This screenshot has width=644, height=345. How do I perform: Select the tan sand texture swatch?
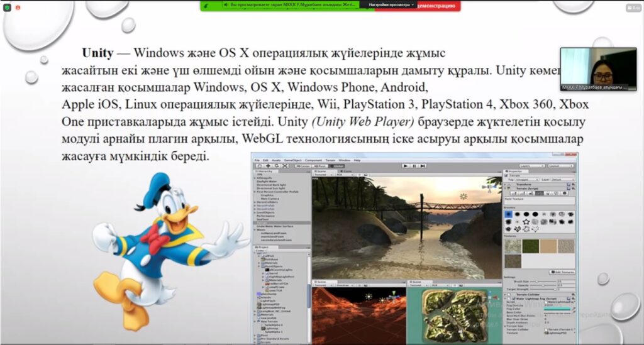point(548,246)
